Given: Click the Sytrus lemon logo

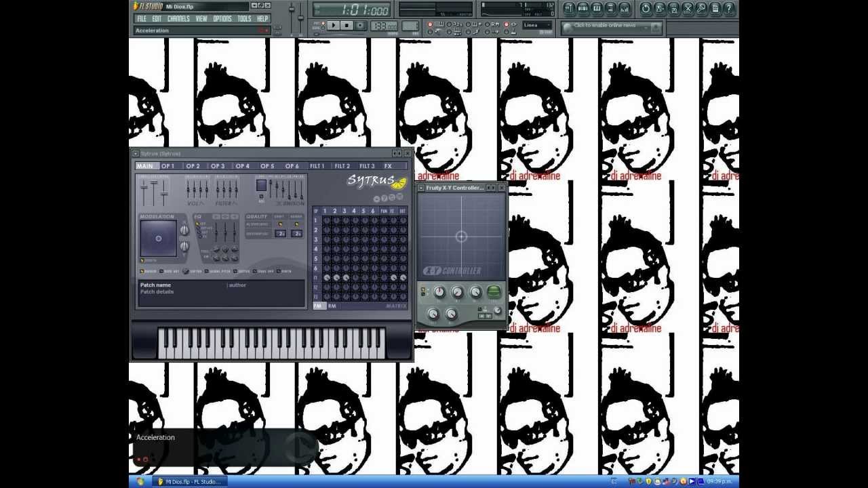Looking at the screenshot, I should (x=399, y=183).
